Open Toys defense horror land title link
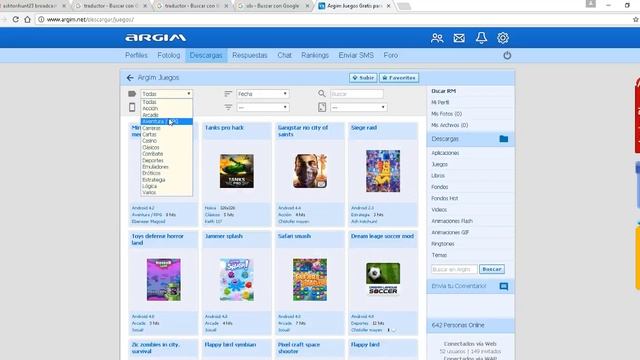Viewport: 640px width, 360px height. click(x=158, y=239)
